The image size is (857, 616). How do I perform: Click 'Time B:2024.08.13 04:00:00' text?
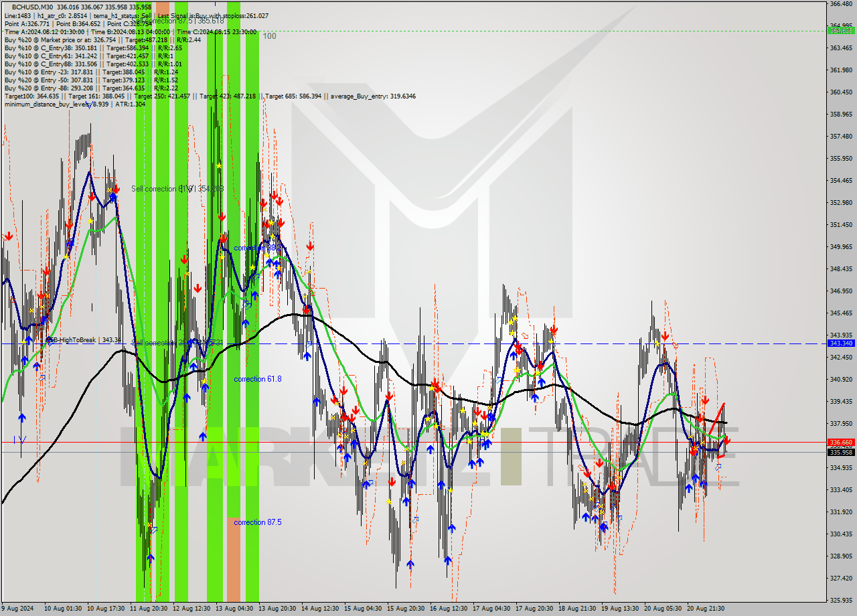tap(131, 31)
